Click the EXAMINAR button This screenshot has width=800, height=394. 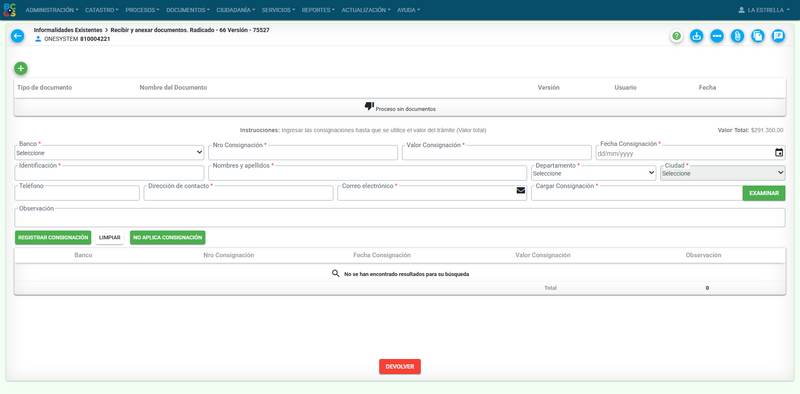pyautogui.click(x=764, y=193)
